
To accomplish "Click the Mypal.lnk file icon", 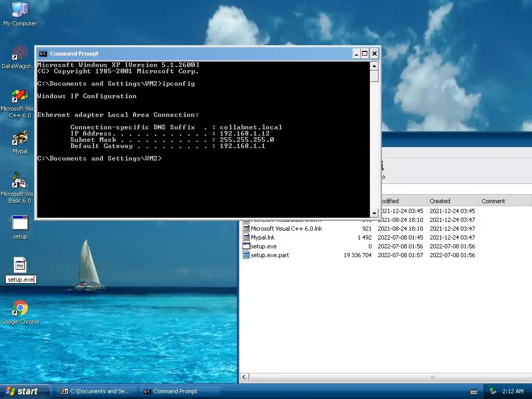I will click(x=246, y=237).
